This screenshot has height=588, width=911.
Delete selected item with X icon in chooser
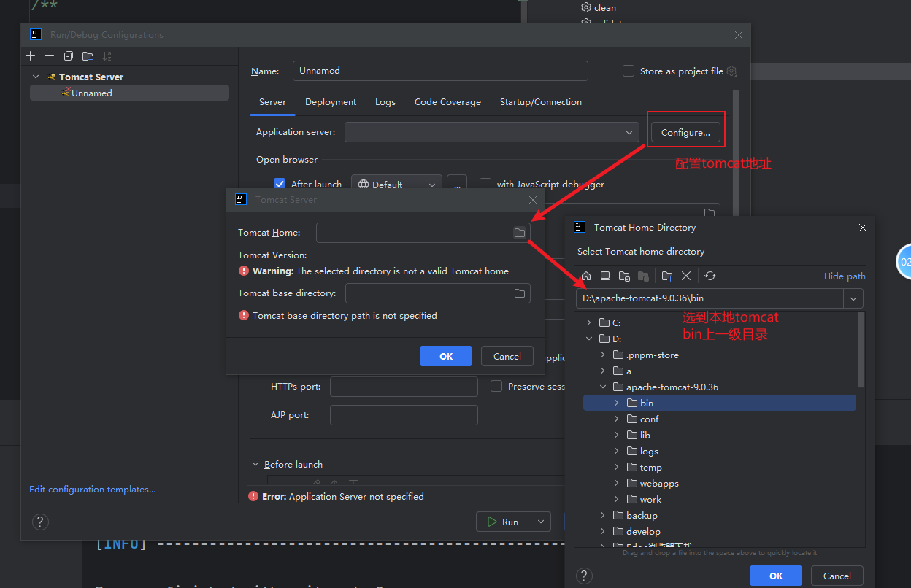pyautogui.click(x=686, y=276)
